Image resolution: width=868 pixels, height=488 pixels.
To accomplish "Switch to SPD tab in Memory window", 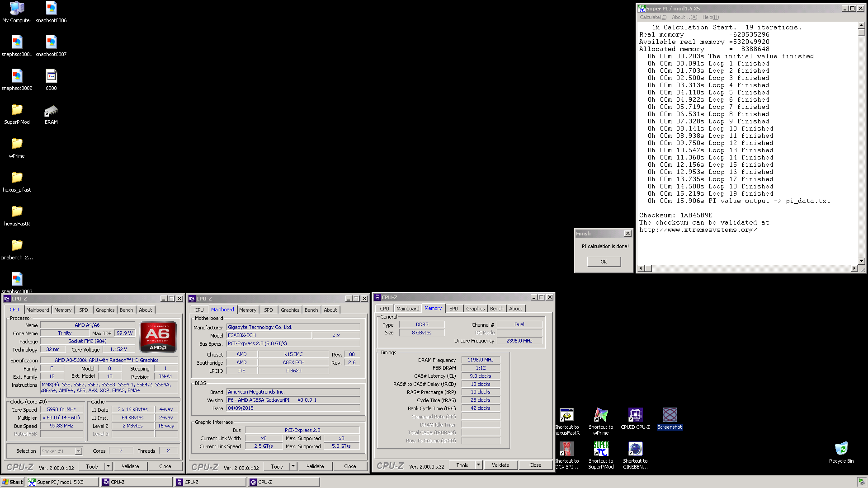I will [x=454, y=309].
